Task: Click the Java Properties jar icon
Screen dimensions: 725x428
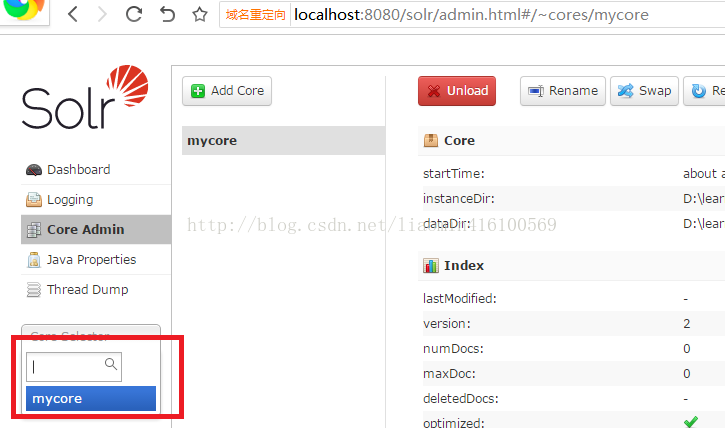Action: click(x=34, y=260)
